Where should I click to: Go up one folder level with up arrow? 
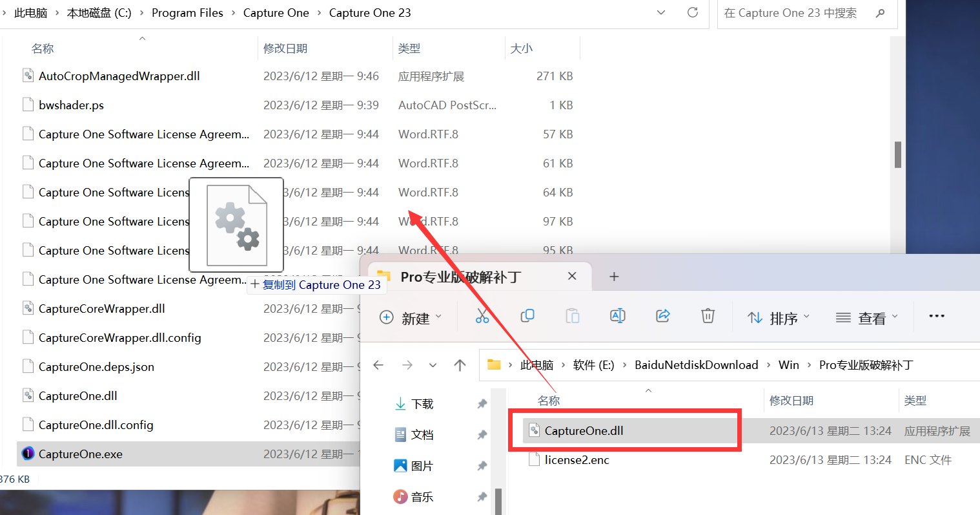point(460,365)
